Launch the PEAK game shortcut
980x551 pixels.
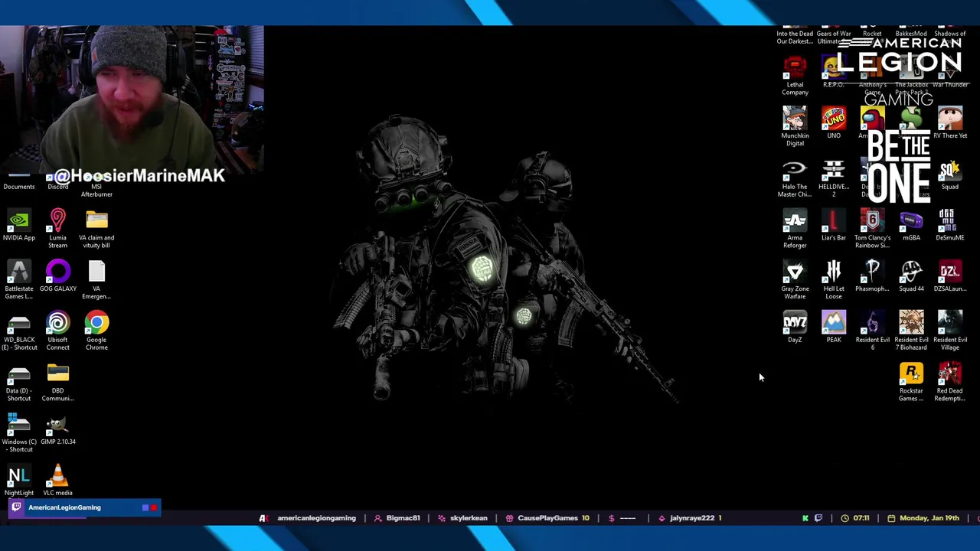click(834, 327)
